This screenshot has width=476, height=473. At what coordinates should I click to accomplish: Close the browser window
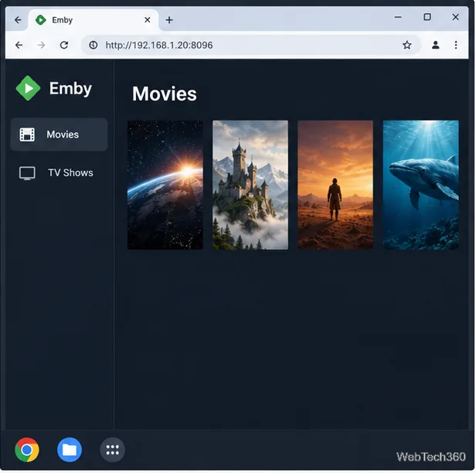(456, 17)
